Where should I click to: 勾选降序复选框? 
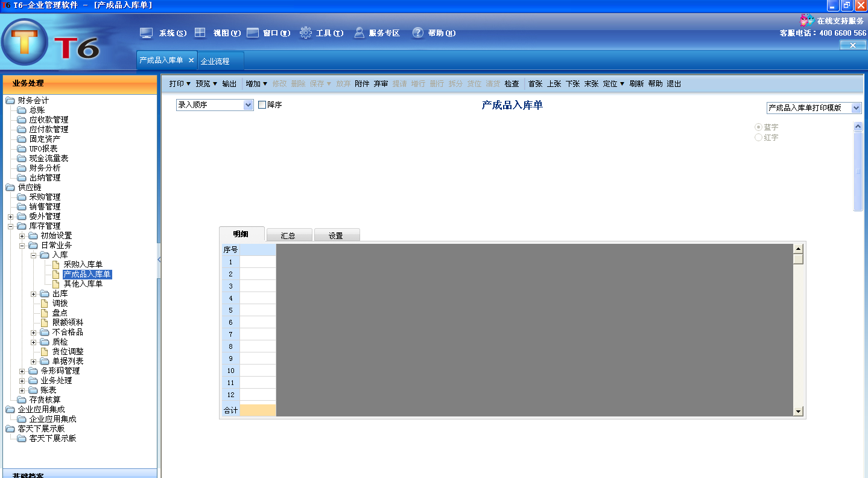(x=262, y=104)
